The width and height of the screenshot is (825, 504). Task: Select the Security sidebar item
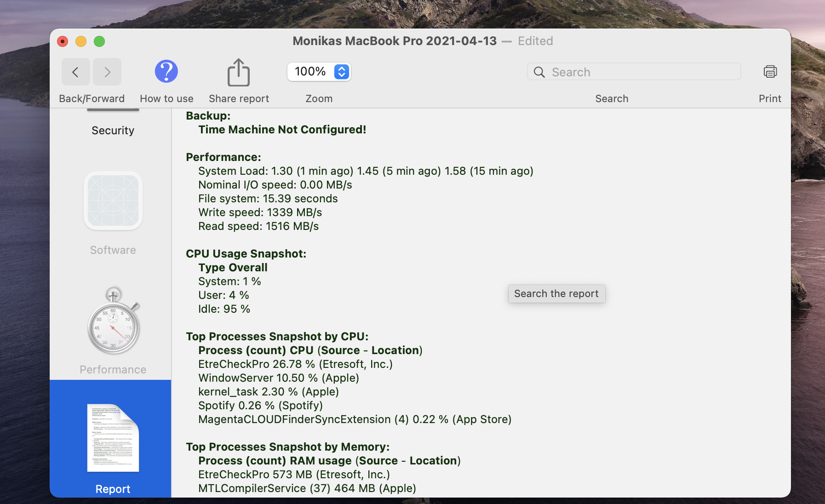click(113, 131)
